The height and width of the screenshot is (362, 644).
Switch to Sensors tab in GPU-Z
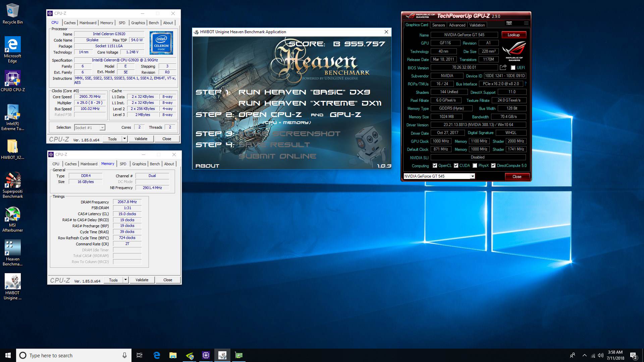[x=438, y=25]
